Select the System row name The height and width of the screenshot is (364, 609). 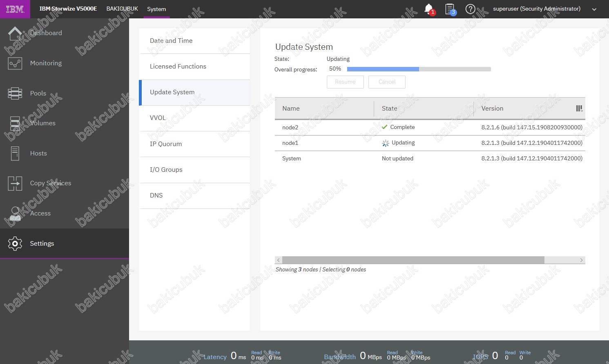coord(292,158)
